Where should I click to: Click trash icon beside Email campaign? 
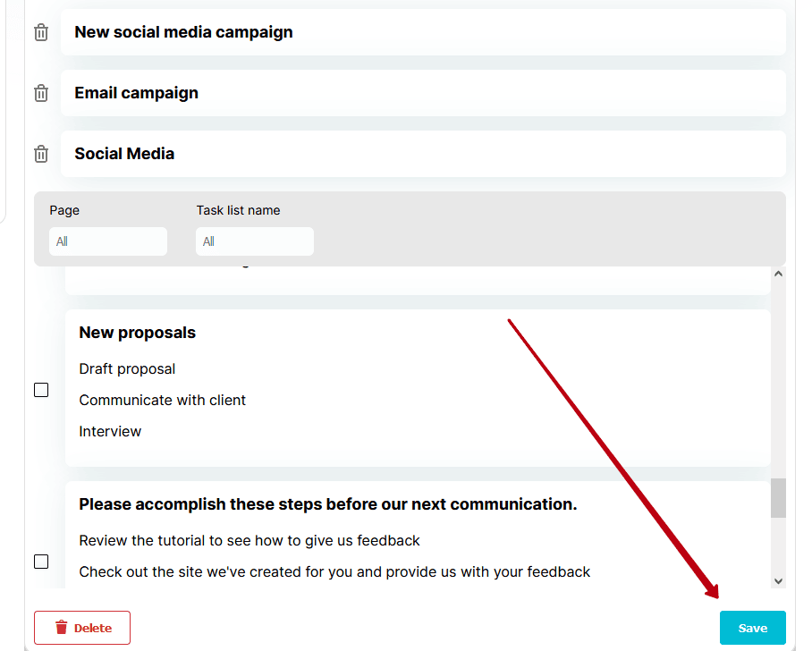[x=41, y=93]
